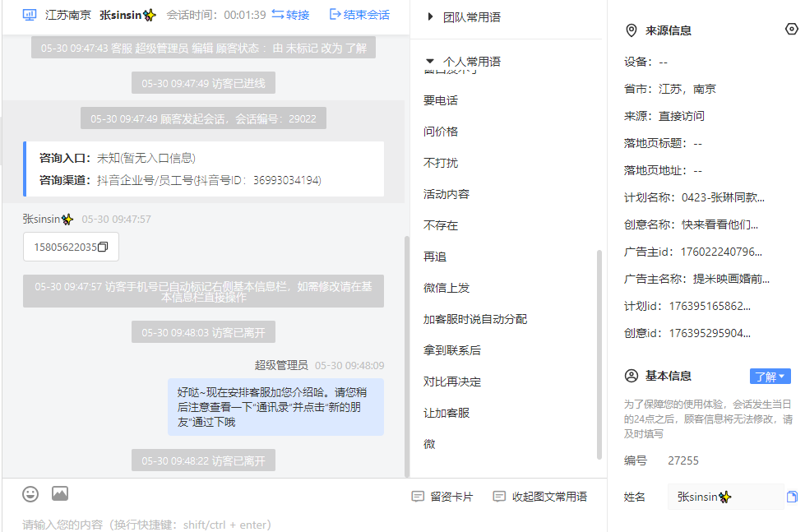Click 转接 to transfer the conversation

point(298,15)
